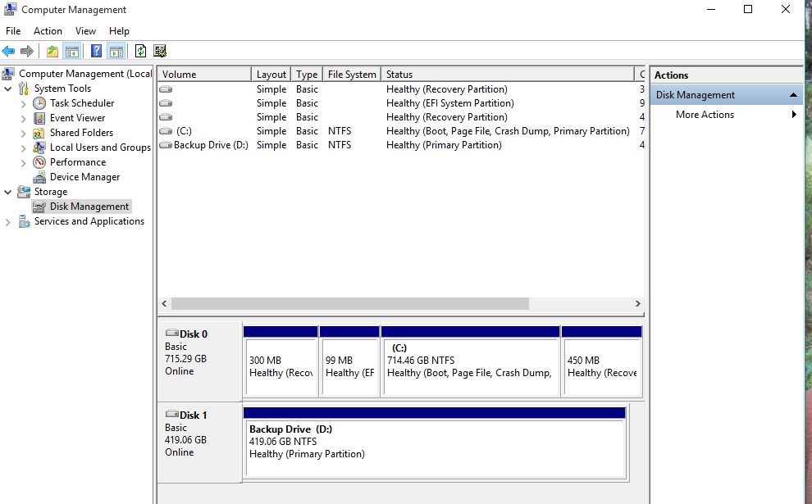
Task: Expand Services and Applications node
Action: 7,222
